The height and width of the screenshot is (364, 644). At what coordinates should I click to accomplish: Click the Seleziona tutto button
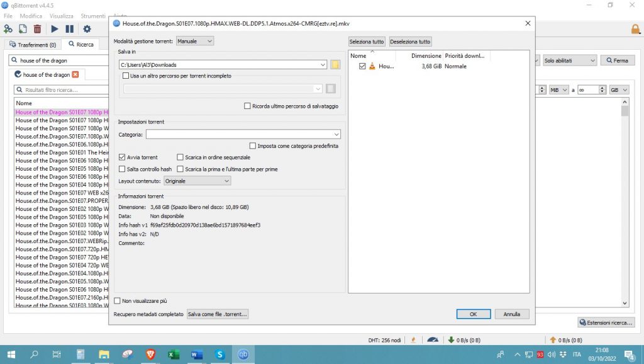click(367, 42)
